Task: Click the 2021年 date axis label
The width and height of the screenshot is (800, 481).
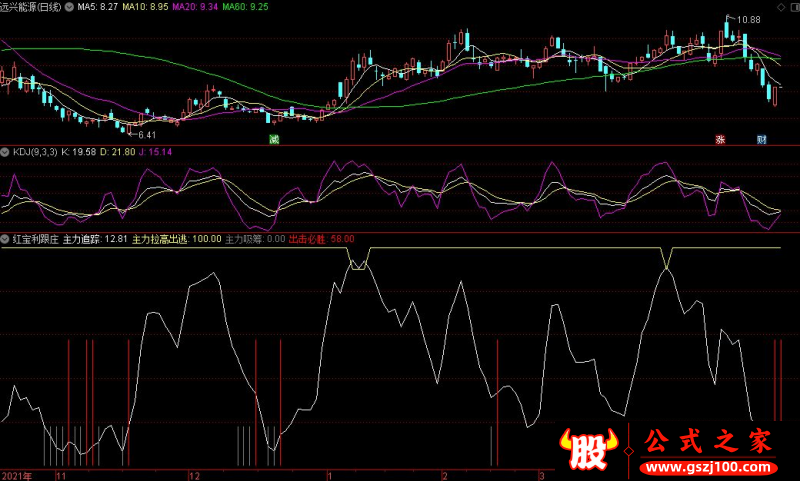Action: coord(16,476)
